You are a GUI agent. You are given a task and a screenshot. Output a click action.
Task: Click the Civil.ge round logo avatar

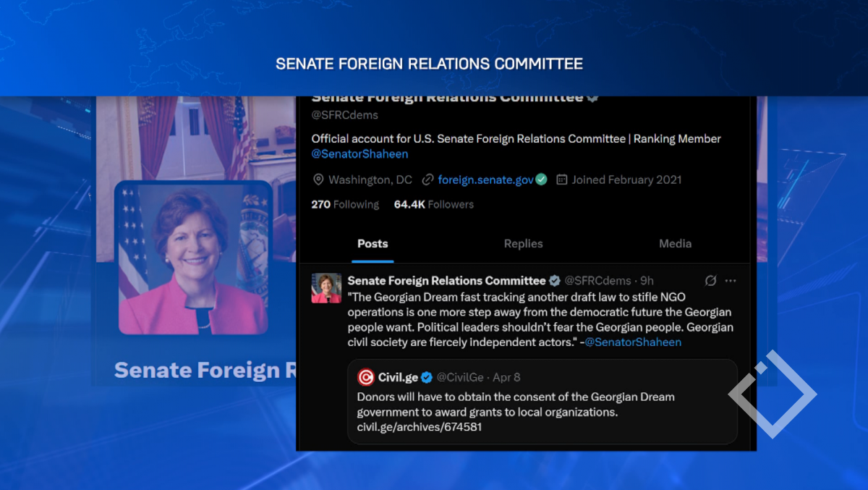(366, 377)
